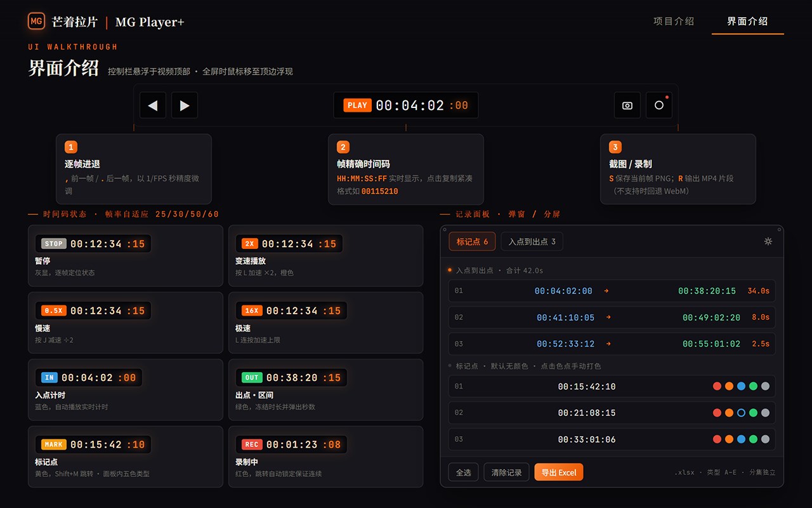Step forward one frame with the right arrow
The image size is (812, 508).
click(185, 105)
